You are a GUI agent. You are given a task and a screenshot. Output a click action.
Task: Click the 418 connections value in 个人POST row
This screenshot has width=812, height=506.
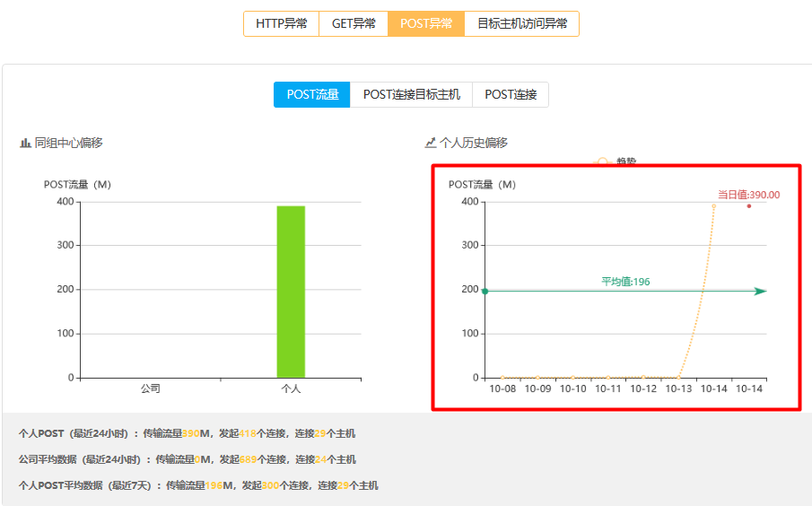point(248,433)
